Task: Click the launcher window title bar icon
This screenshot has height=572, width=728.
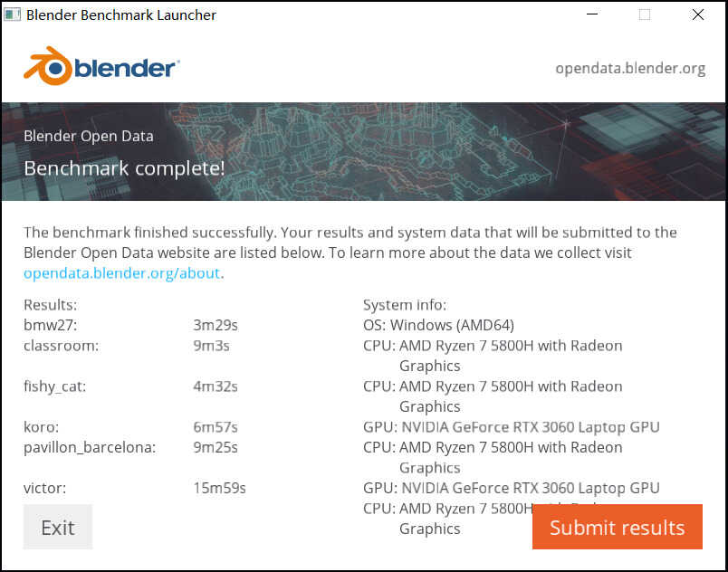Action: pos(12,14)
